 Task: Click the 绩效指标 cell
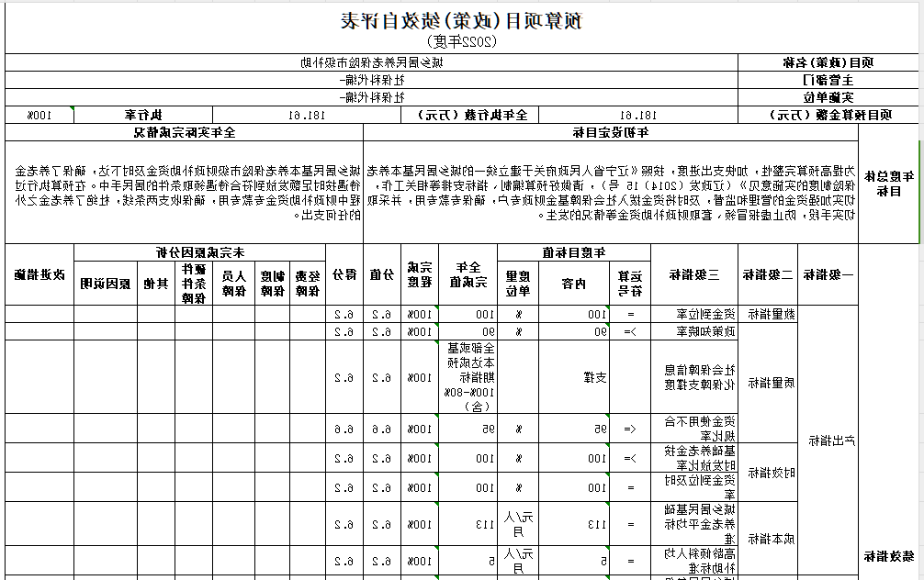tap(888, 556)
